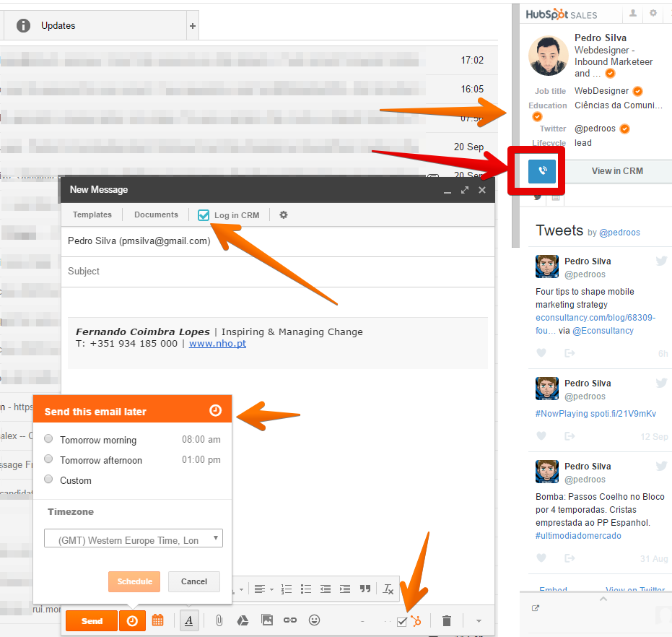
Task: Expand more options arrow in compose toolbar
Action: point(478,620)
